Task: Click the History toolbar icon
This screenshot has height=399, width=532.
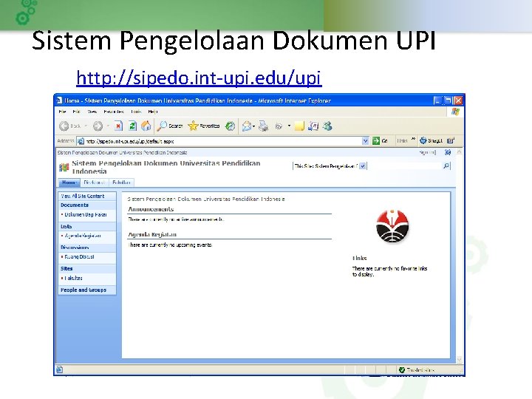Action: pyautogui.click(x=230, y=126)
